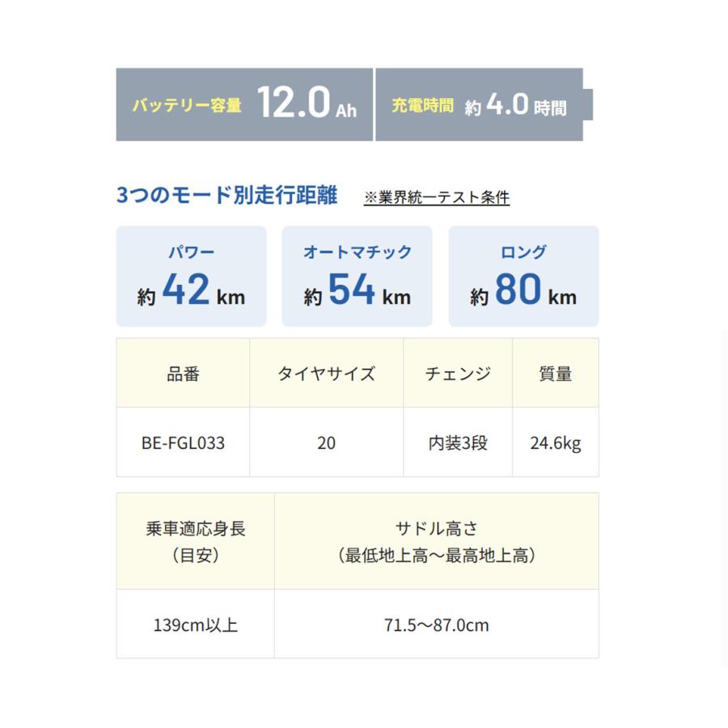Click the チェンジ column header
Viewport: 728px width, 728px height.
[458, 373]
